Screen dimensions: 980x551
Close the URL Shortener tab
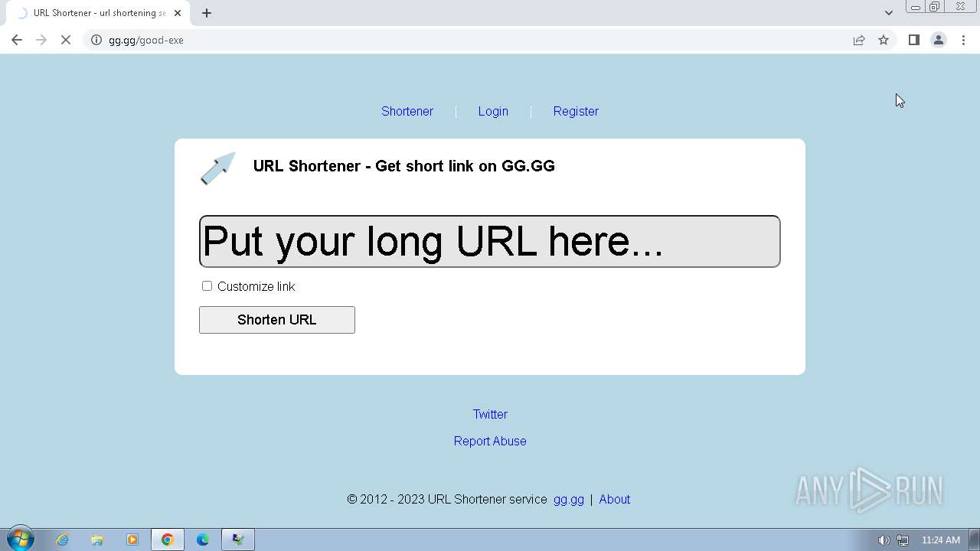(178, 13)
